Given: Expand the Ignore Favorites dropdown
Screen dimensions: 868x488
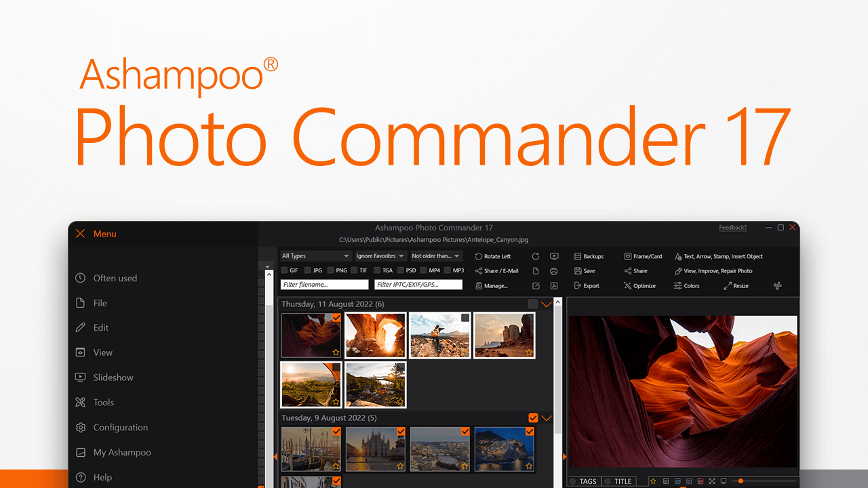Looking at the screenshot, I should click(x=381, y=256).
